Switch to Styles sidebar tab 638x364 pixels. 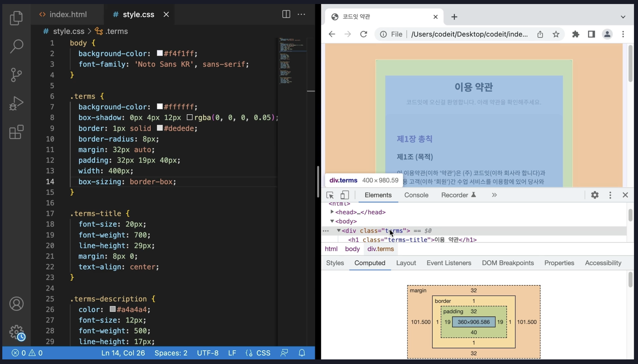tap(335, 263)
